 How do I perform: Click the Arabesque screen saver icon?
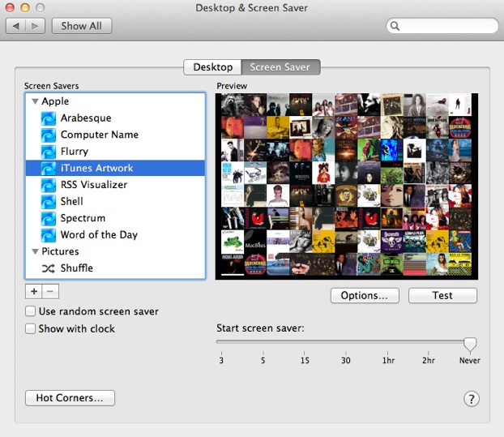coord(49,118)
